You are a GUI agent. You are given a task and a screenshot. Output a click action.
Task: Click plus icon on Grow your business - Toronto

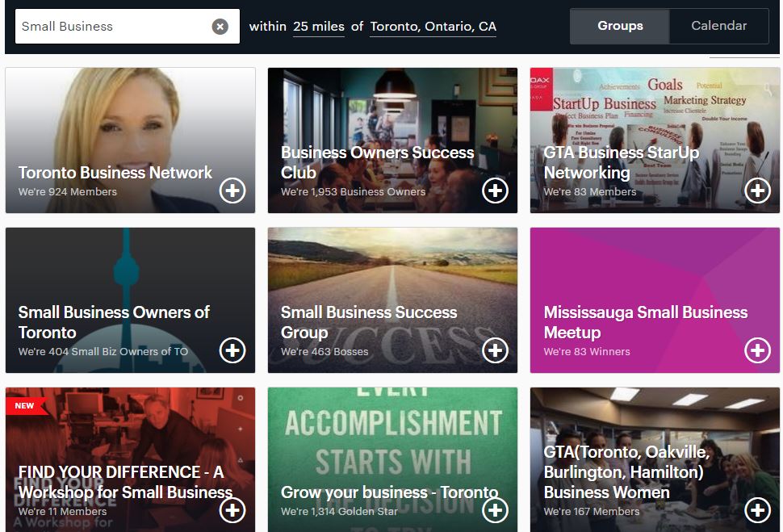pyautogui.click(x=496, y=510)
